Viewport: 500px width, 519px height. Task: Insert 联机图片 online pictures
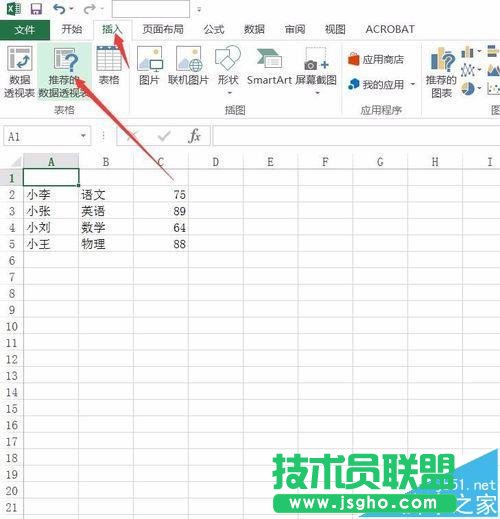(188, 66)
